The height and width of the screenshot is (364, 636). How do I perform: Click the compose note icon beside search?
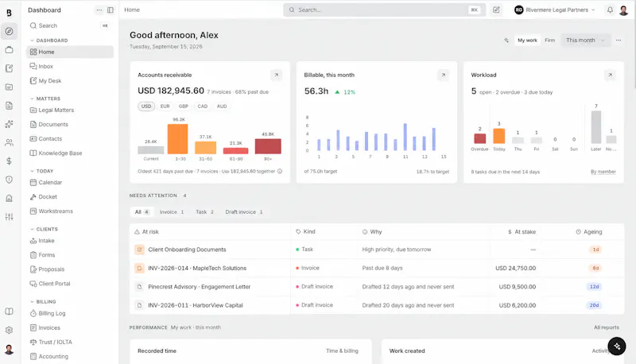[496, 10]
